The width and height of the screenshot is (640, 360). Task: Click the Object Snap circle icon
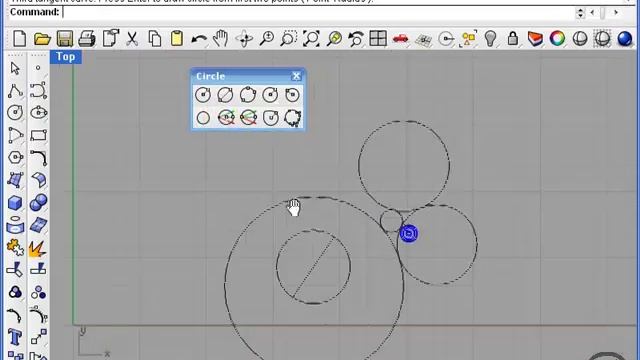(446, 39)
